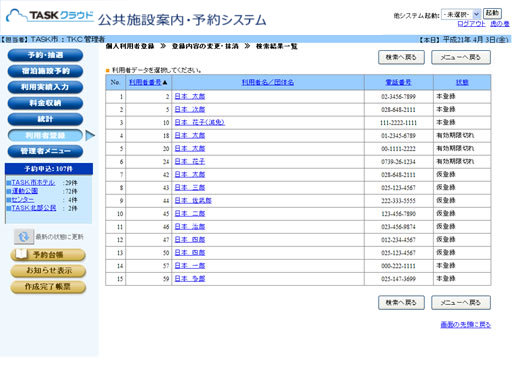The height and width of the screenshot is (384, 512).
Task: Click the 運動公園 link
Action: (25, 191)
